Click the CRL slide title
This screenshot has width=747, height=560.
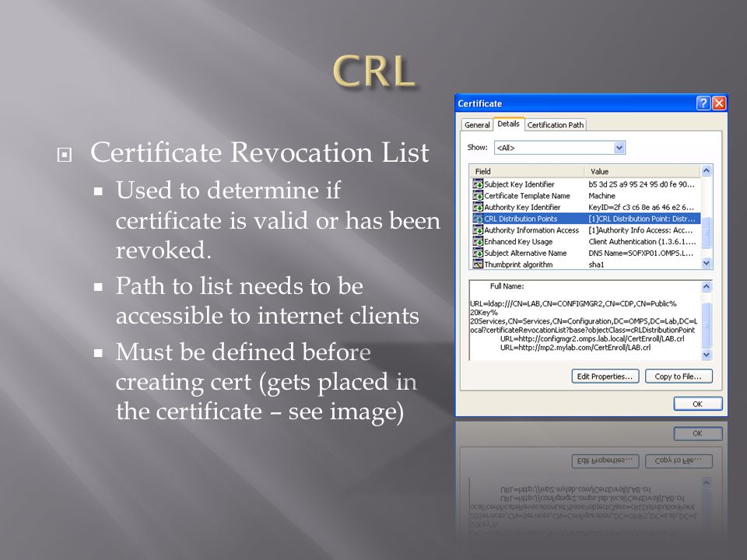[374, 72]
